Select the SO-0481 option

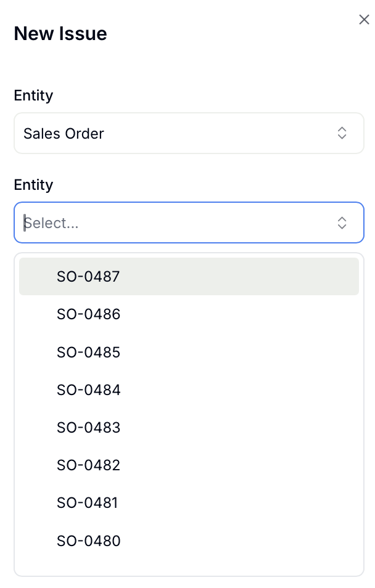click(87, 503)
